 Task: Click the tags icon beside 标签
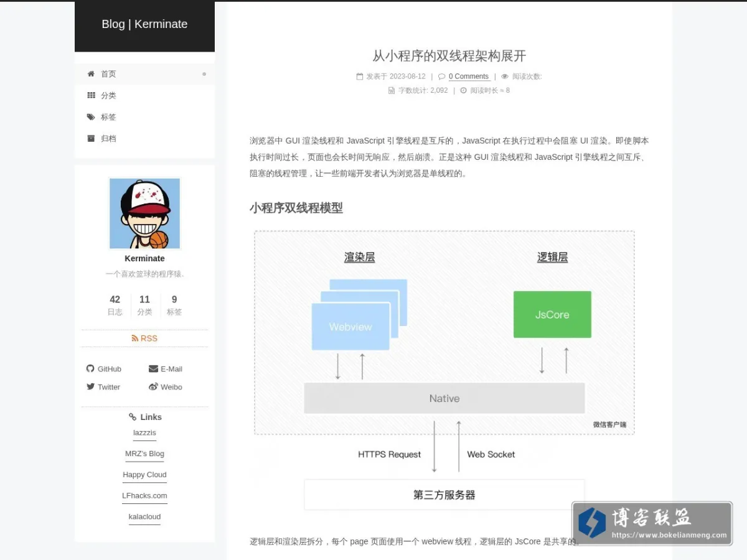point(91,117)
